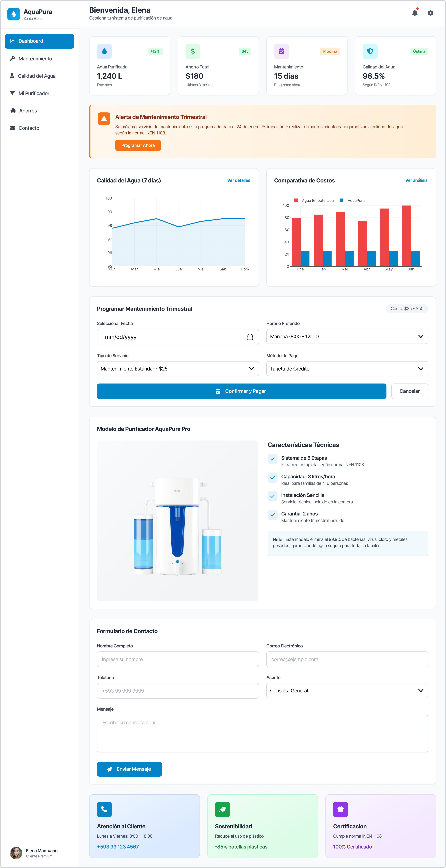Screen dimensions: 446x868
Task: Toggle Agua Embotellada red legend swatch
Action: 295,200
